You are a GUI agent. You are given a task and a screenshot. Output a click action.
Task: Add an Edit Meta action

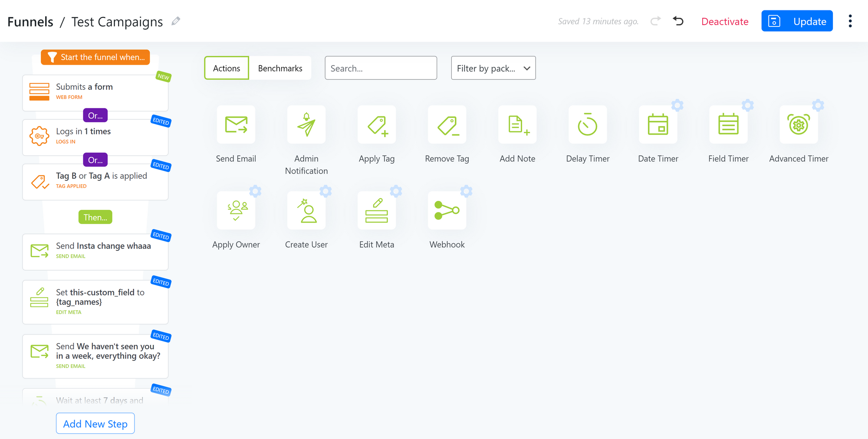tap(377, 210)
